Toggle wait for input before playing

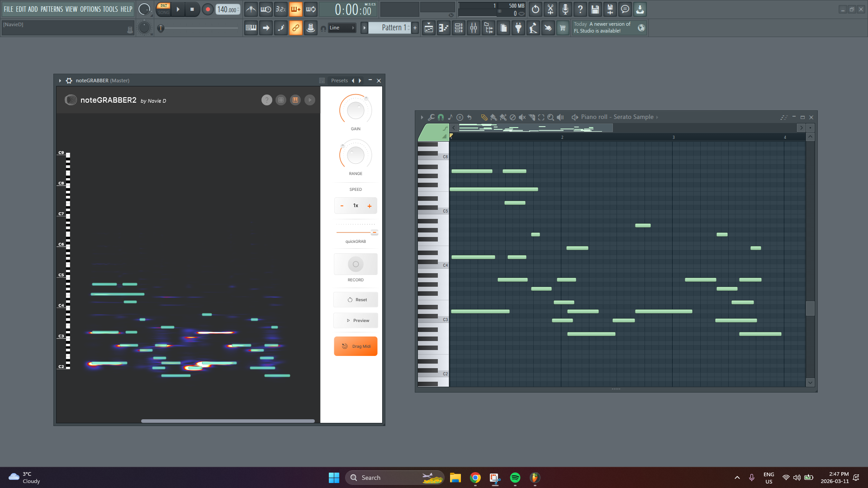(266, 9)
